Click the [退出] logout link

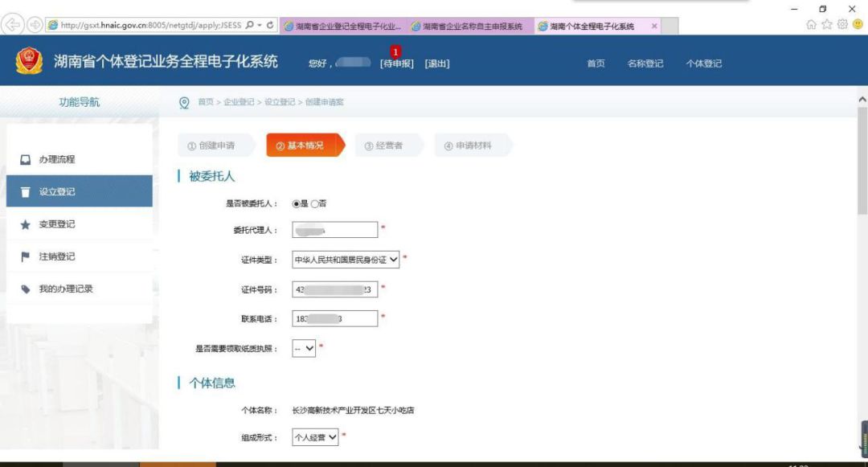pos(436,63)
